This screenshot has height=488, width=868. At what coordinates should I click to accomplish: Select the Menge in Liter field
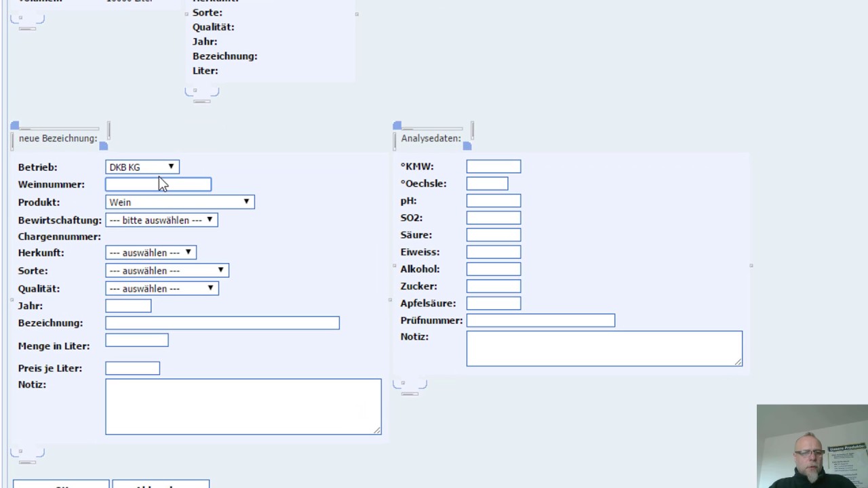tap(137, 340)
